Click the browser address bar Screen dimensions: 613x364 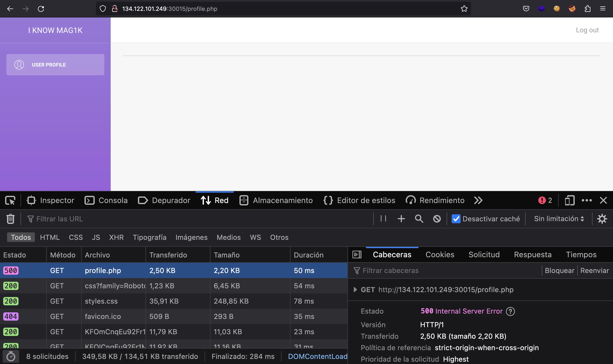tap(283, 9)
